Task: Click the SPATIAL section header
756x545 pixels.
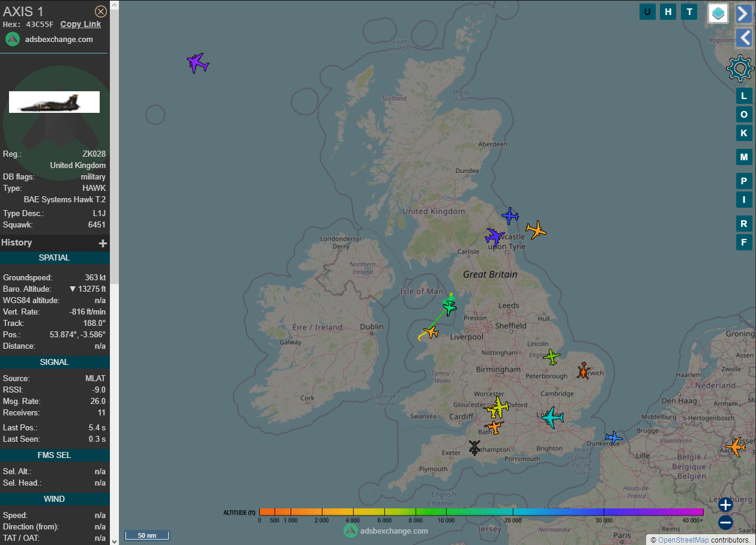Action: coord(55,258)
